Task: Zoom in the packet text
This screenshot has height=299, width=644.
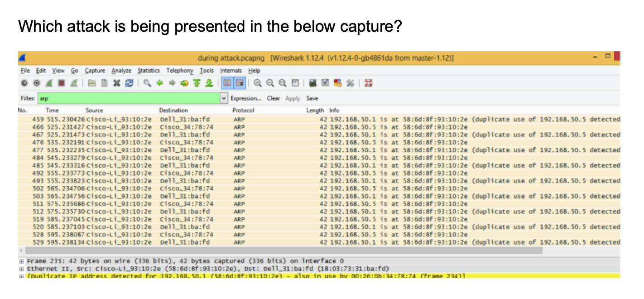Action: tap(258, 83)
